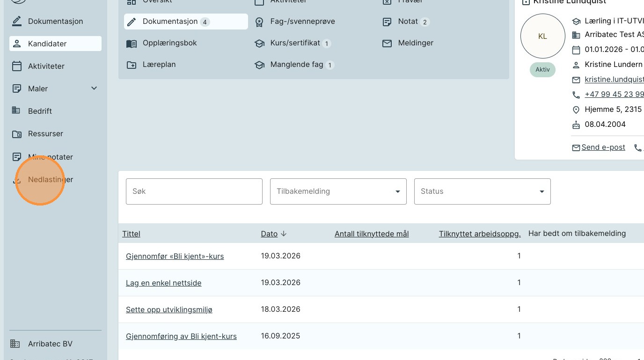Click the Bedrift building icon
Screen dimensions: 644x360
[16, 110]
